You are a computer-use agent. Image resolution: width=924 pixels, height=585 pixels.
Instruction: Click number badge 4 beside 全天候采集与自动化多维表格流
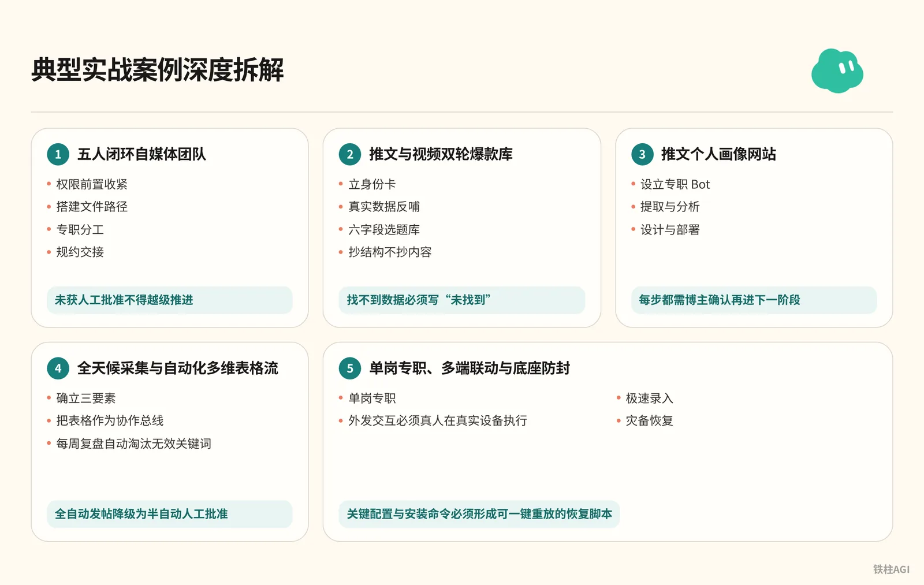coord(58,368)
